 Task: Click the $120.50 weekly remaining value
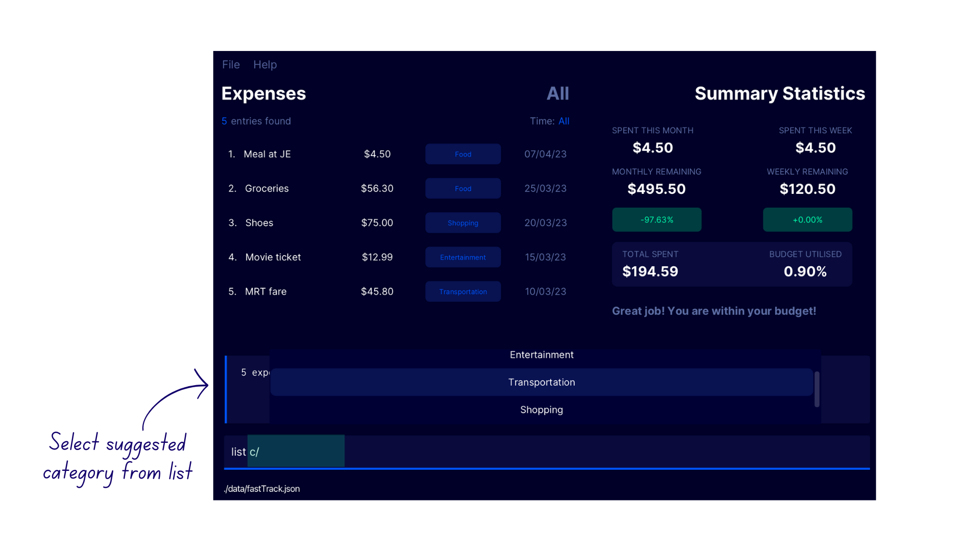[807, 189]
